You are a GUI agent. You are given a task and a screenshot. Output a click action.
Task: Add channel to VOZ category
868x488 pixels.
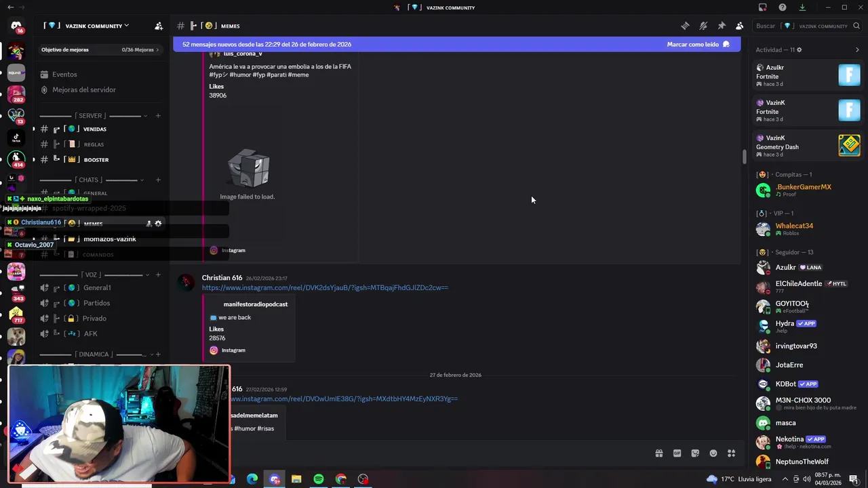click(x=158, y=275)
